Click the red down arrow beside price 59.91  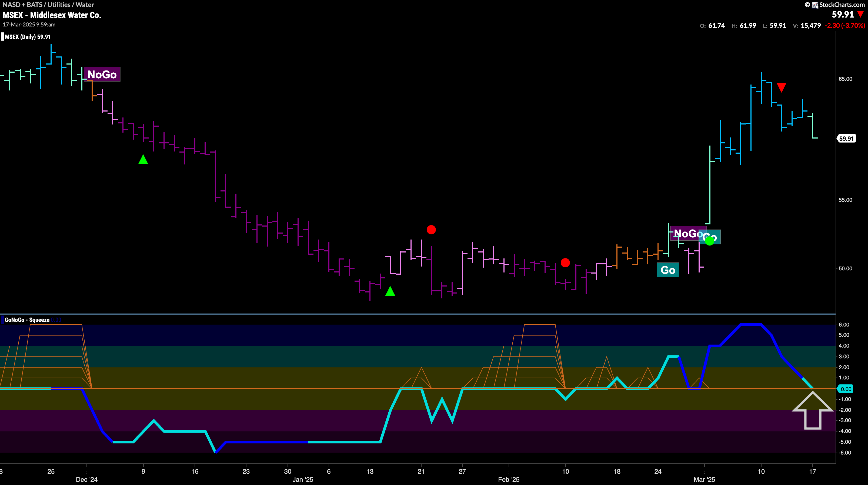(861, 14)
